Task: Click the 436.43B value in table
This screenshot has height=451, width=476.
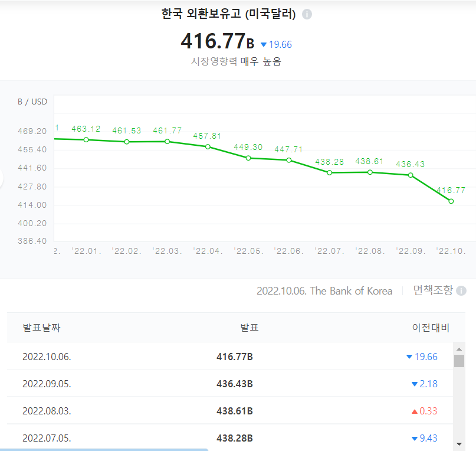Action: point(235,384)
